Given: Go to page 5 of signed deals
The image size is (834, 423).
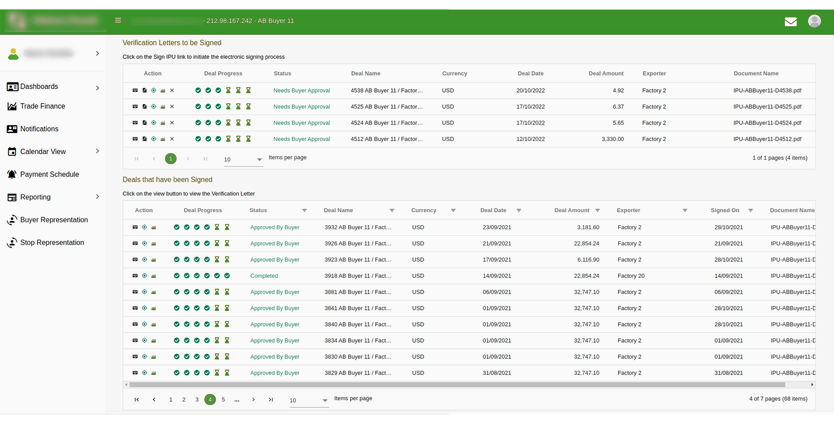Looking at the screenshot, I should click(x=223, y=400).
